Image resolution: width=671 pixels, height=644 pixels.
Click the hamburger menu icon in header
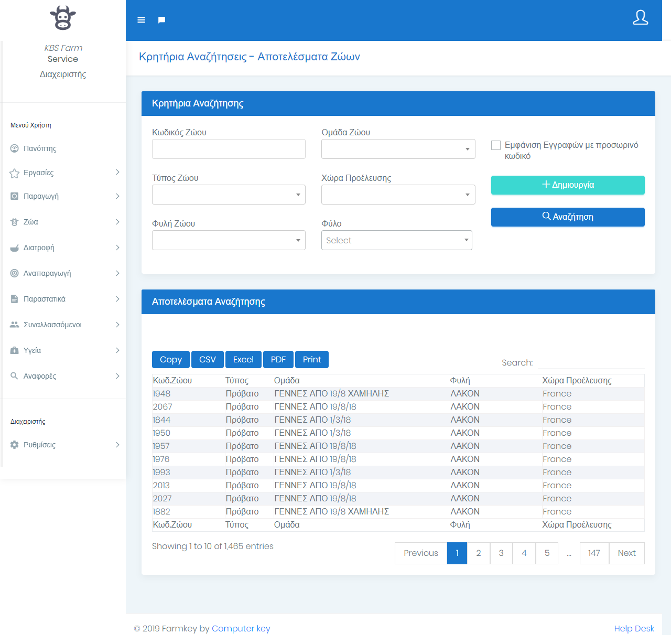141,20
